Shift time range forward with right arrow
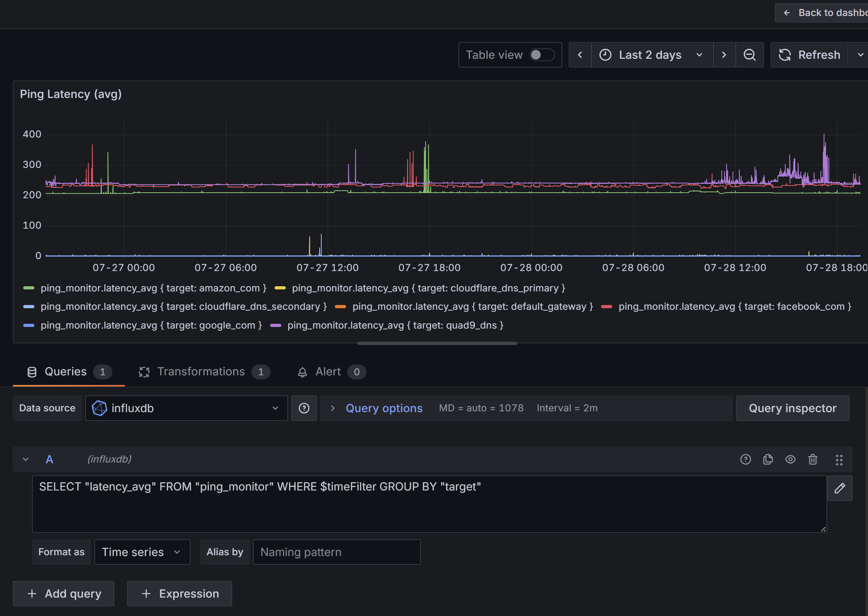 tap(724, 55)
